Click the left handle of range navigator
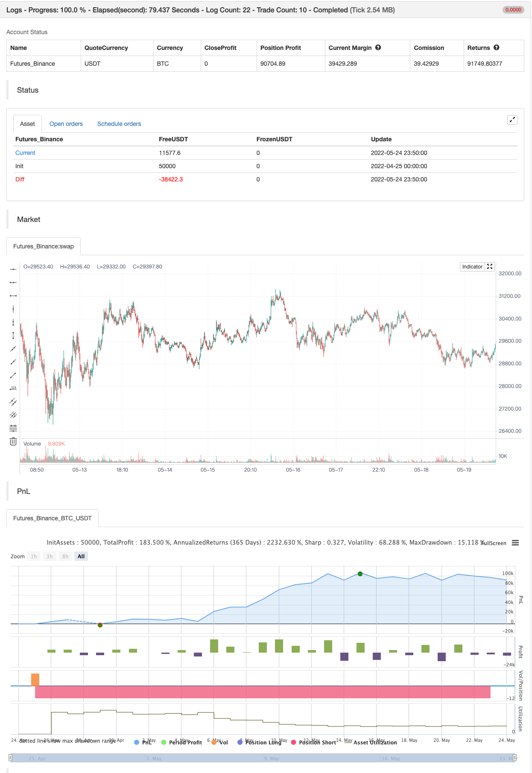532x773 pixels. tap(11, 758)
